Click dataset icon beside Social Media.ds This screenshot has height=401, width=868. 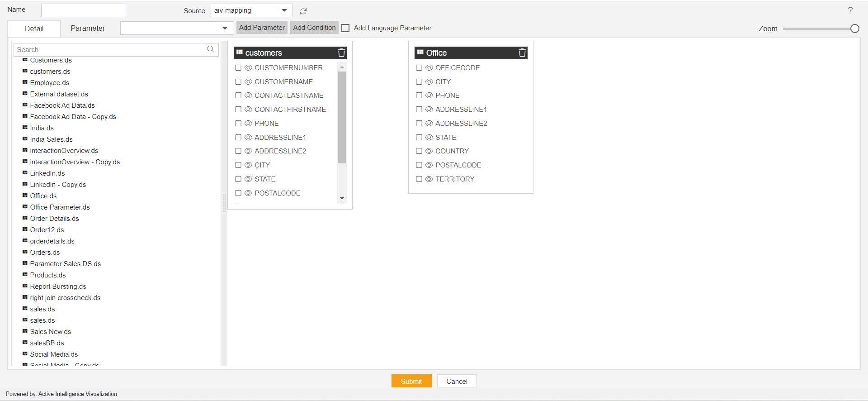25,354
